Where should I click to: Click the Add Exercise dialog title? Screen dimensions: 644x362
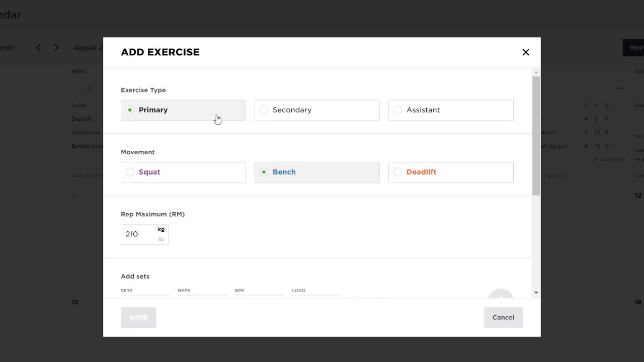tap(160, 52)
